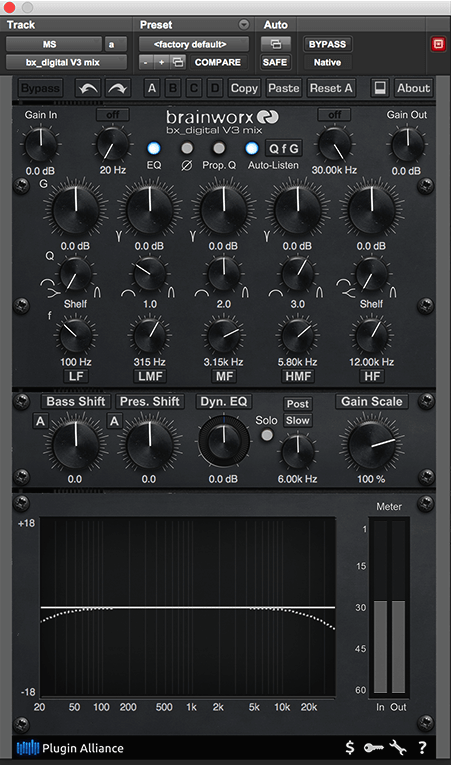The width and height of the screenshot is (451, 765).
Task: Open the bx_digital V3 mix plugin selector
Action: [66, 62]
